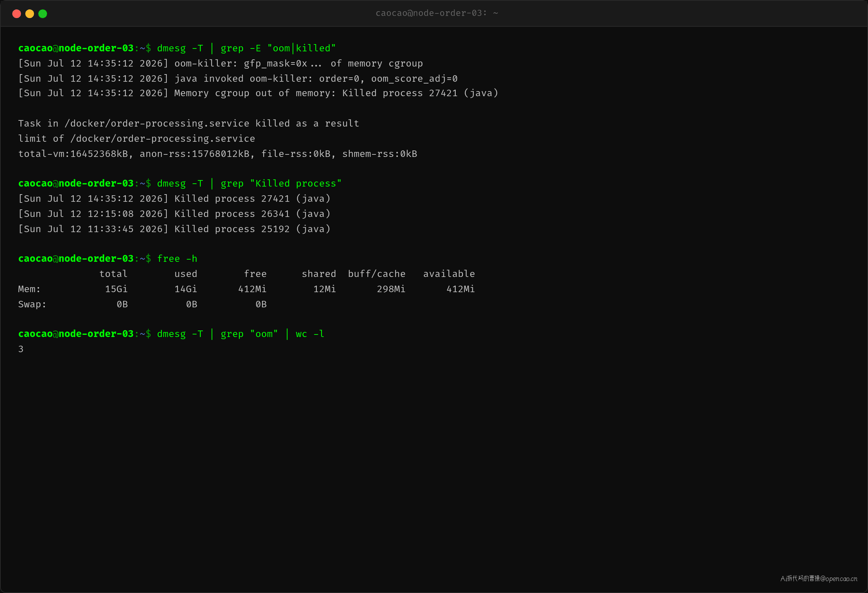Click the buff/cache column header
The height and width of the screenshot is (593, 868).
(376, 274)
